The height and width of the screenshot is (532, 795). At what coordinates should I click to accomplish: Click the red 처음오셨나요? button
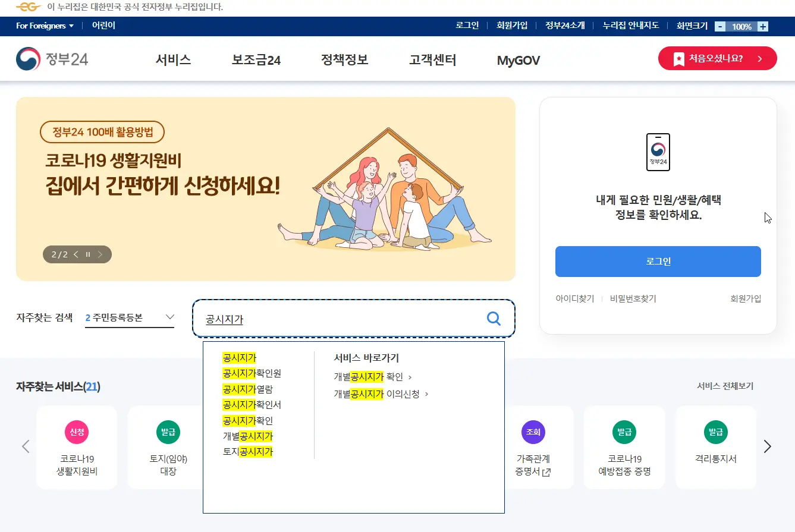click(x=717, y=58)
